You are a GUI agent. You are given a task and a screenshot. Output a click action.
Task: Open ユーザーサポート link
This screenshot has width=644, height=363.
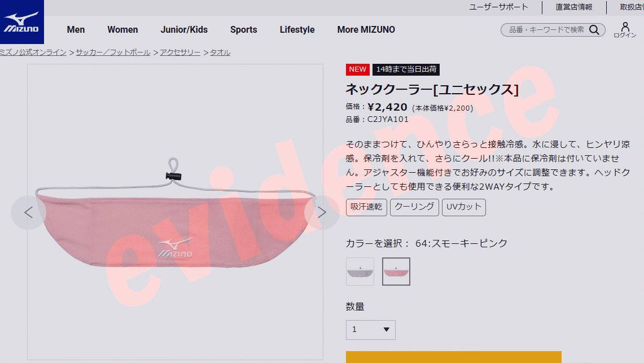[x=498, y=7]
